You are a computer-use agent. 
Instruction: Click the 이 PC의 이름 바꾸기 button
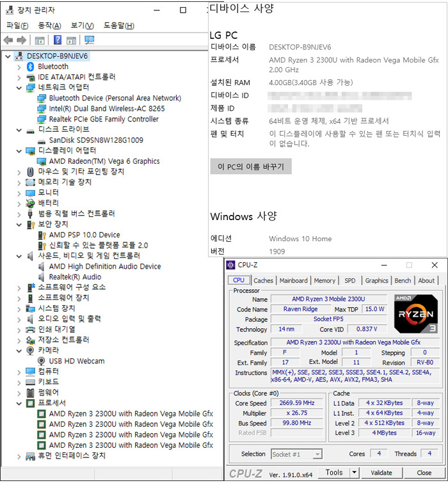[251, 166]
